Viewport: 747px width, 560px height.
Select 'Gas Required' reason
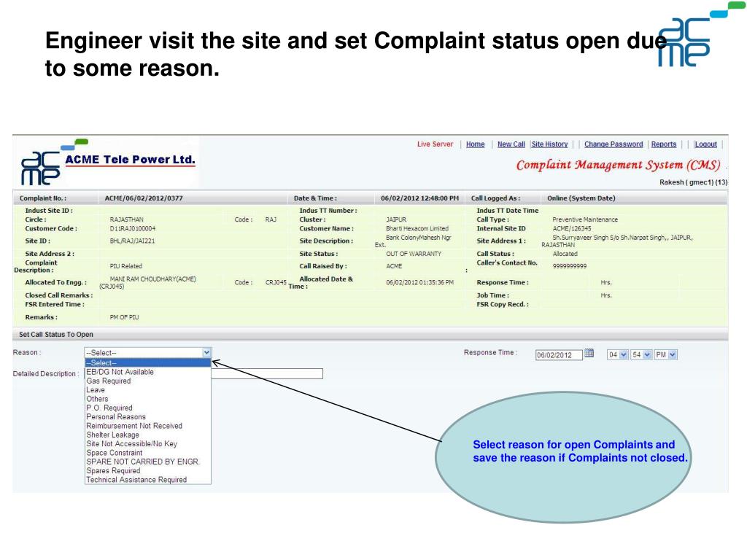coord(147,381)
